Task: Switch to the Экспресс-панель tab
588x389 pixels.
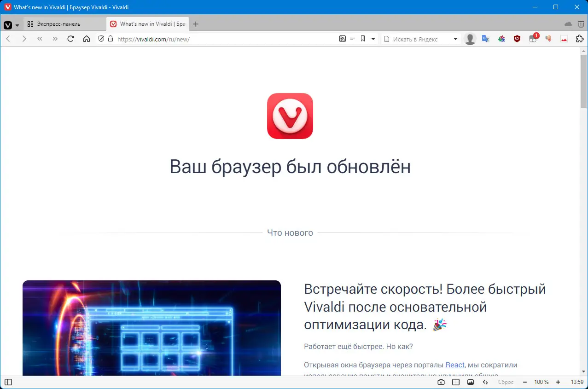Action: tap(64, 23)
